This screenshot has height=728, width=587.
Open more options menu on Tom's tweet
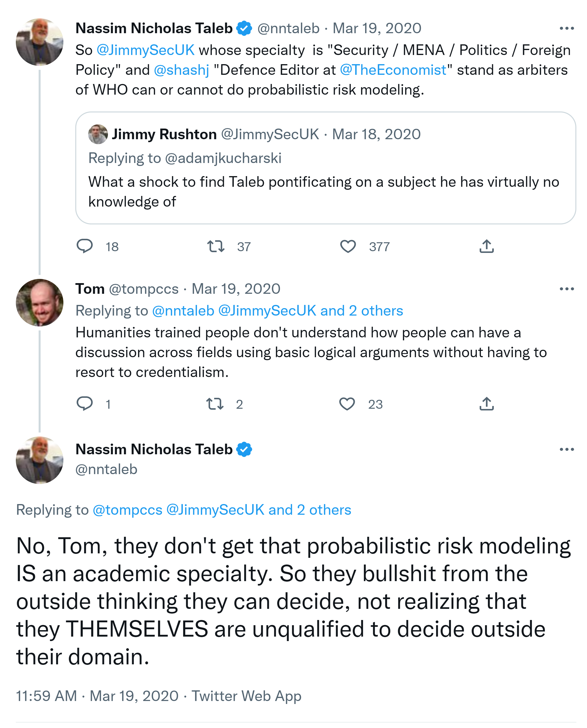point(567,289)
